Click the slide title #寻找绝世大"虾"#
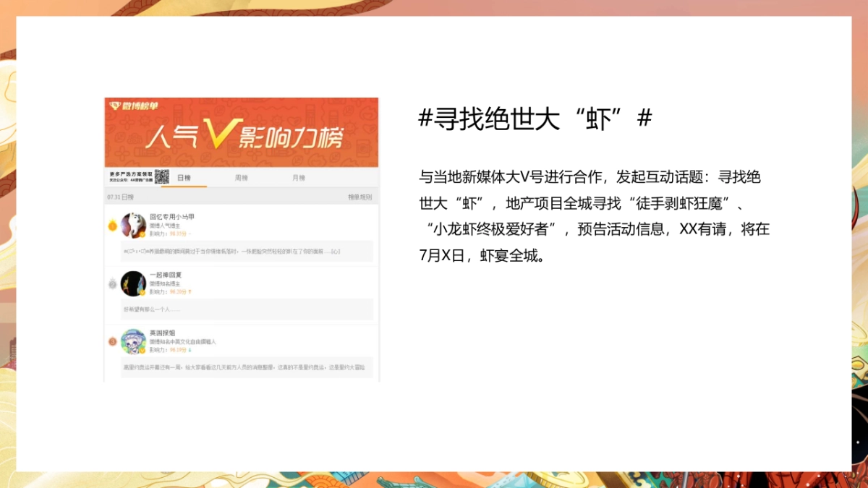The image size is (868, 488). [535, 118]
